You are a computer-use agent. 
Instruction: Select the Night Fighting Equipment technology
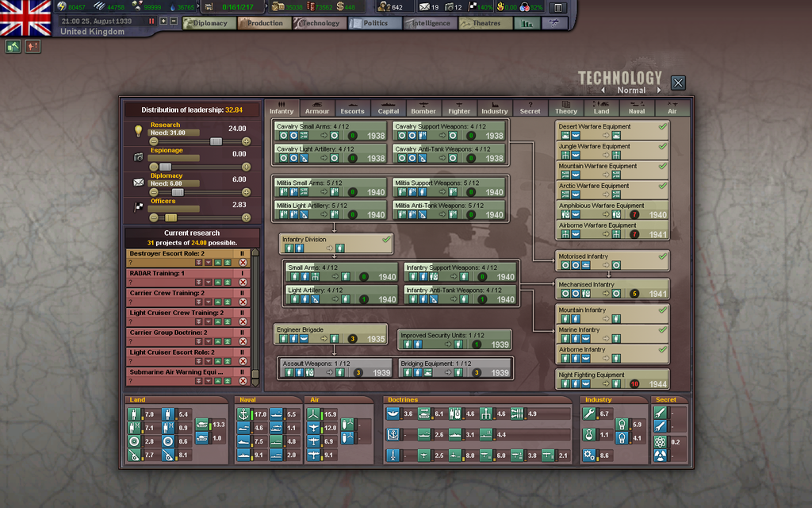[x=612, y=379]
